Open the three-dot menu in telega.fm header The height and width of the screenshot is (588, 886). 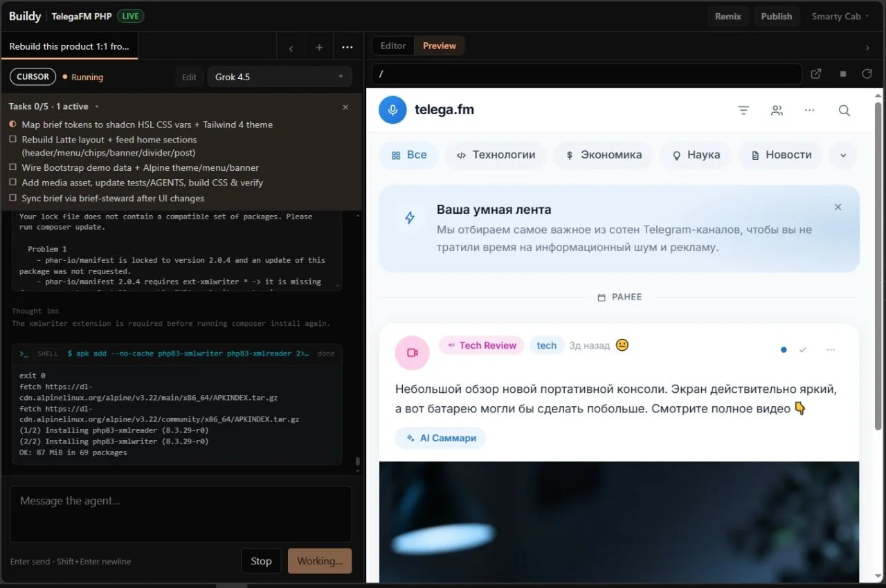point(810,110)
